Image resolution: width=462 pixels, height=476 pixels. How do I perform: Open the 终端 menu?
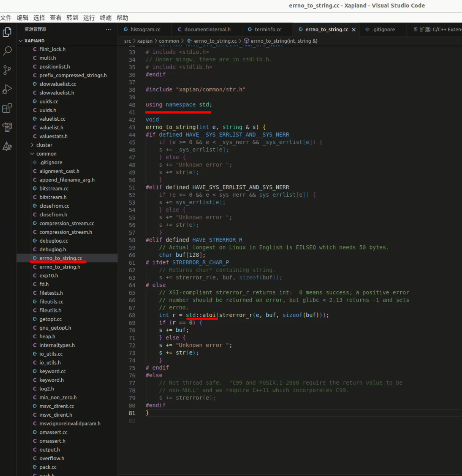click(106, 18)
